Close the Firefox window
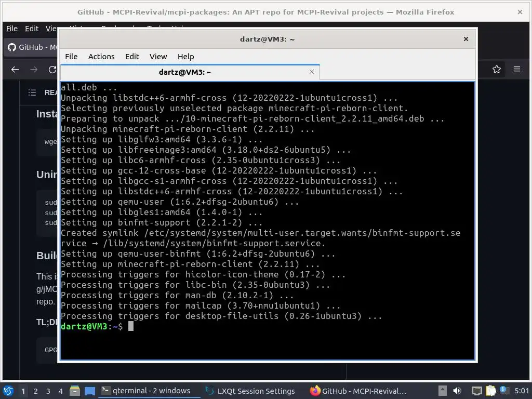This screenshot has height=399, width=532. [520, 12]
